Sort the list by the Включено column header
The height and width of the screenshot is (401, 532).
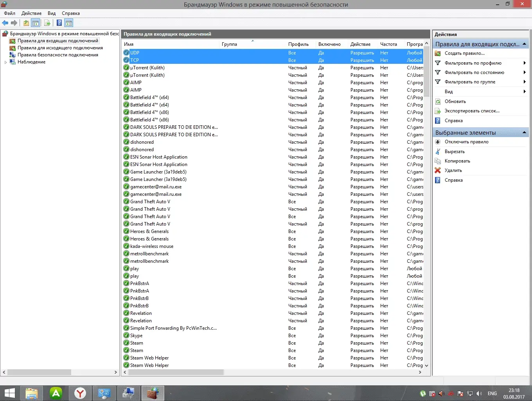(x=332, y=44)
